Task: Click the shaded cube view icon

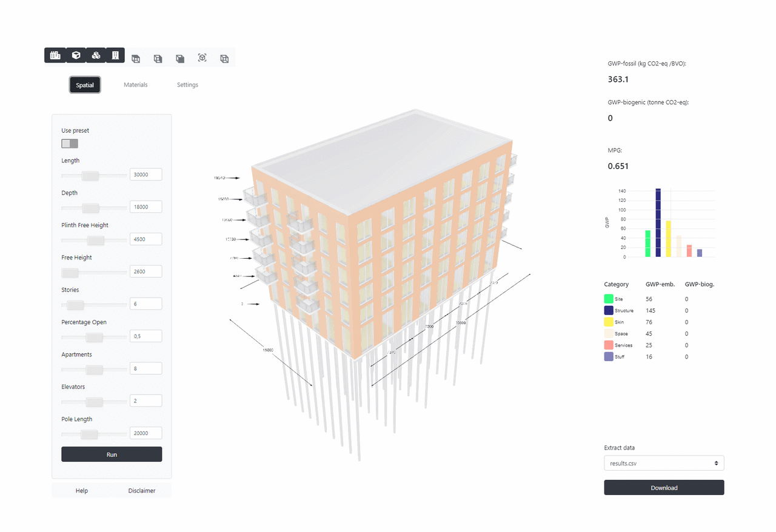Action: [180, 59]
